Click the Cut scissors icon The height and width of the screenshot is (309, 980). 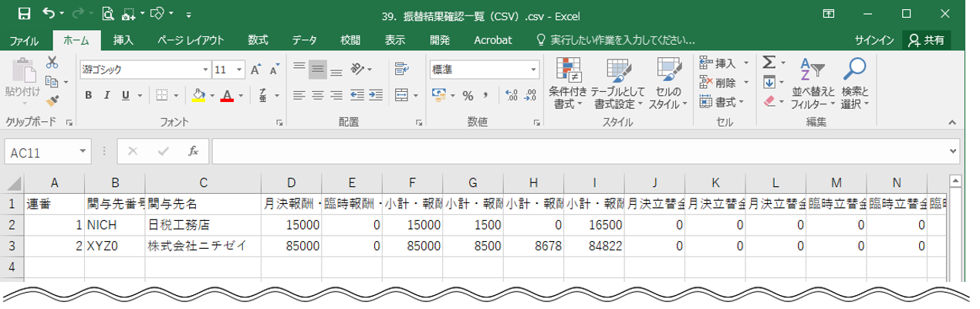[x=52, y=63]
